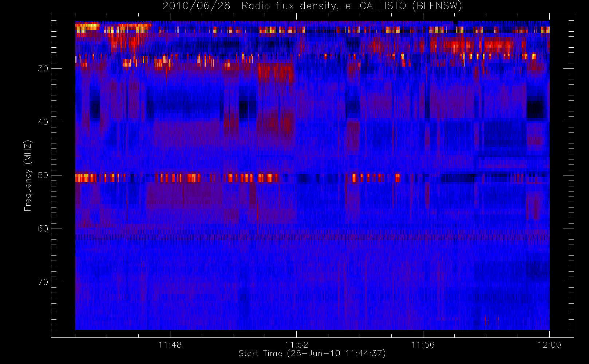589x364 pixels.
Task: Click the 40 frequency tick label
Action: point(43,122)
